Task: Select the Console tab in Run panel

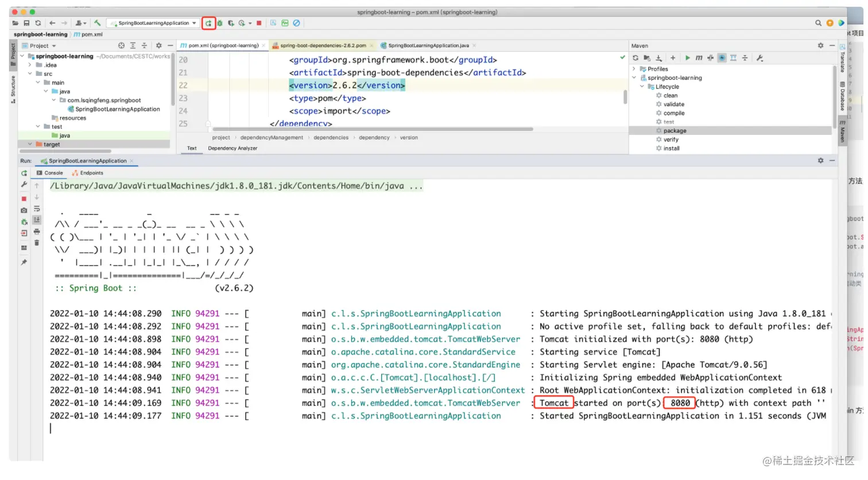Action: coord(50,173)
